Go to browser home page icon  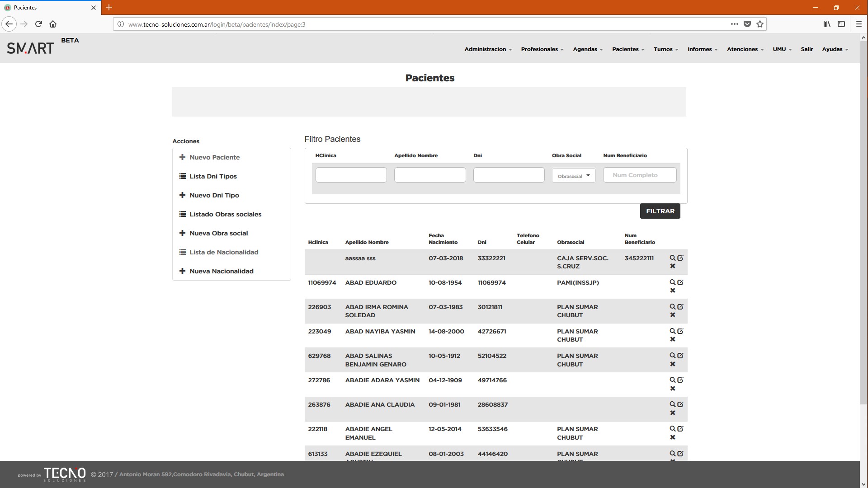[x=53, y=24]
